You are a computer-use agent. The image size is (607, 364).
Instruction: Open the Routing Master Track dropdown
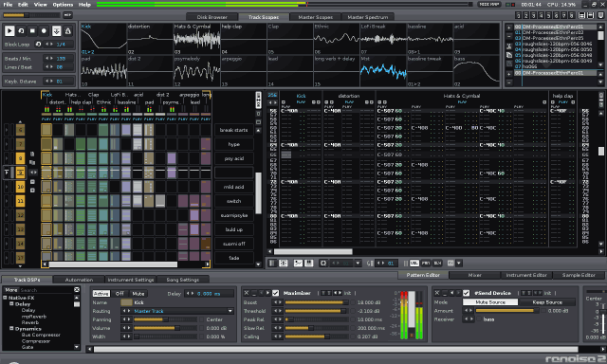[183, 311]
